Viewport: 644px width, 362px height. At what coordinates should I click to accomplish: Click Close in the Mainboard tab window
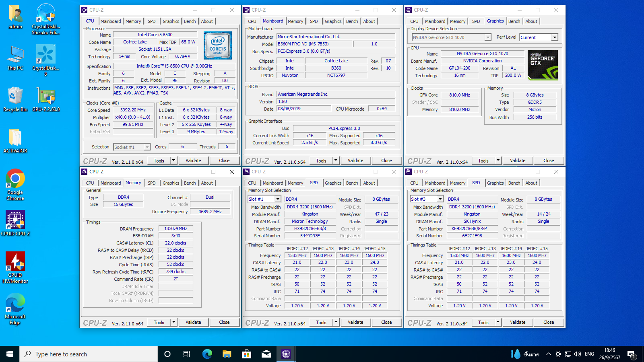[x=386, y=160]
